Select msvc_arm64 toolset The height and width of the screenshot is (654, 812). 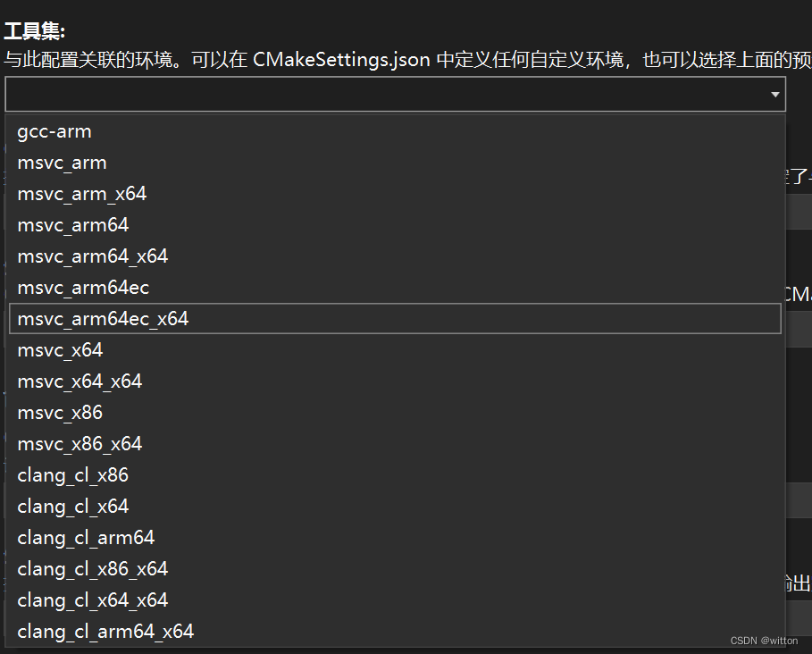coord(72,224)
